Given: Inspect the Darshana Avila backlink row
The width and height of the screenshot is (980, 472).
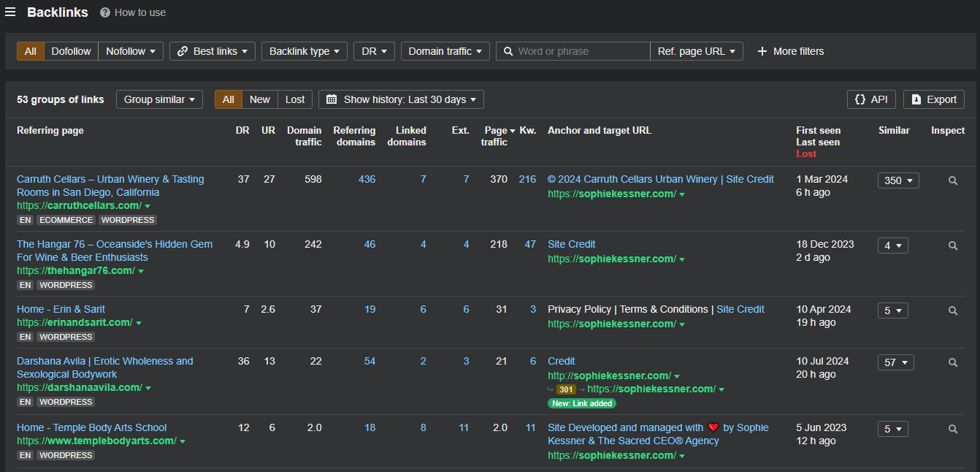Looking at the screenshot, I should [x=953, y=362].
